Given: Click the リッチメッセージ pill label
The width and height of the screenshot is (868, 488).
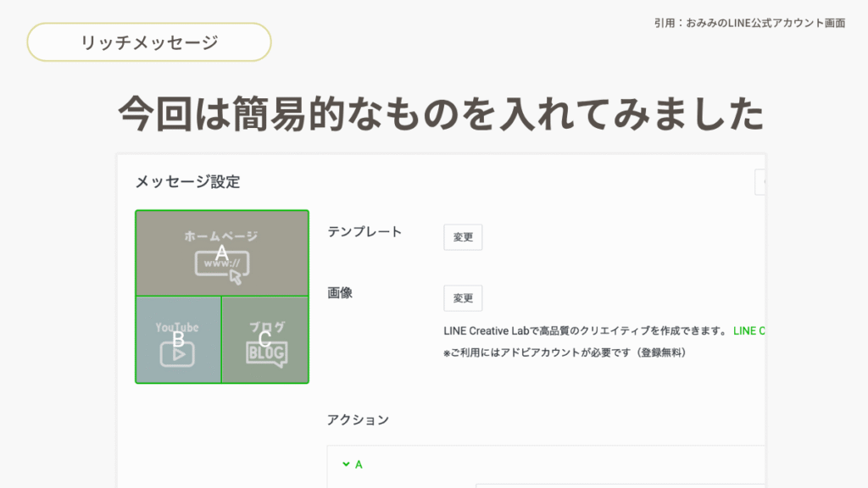Looking at the screenshot, I should click(x=149, y=42).
